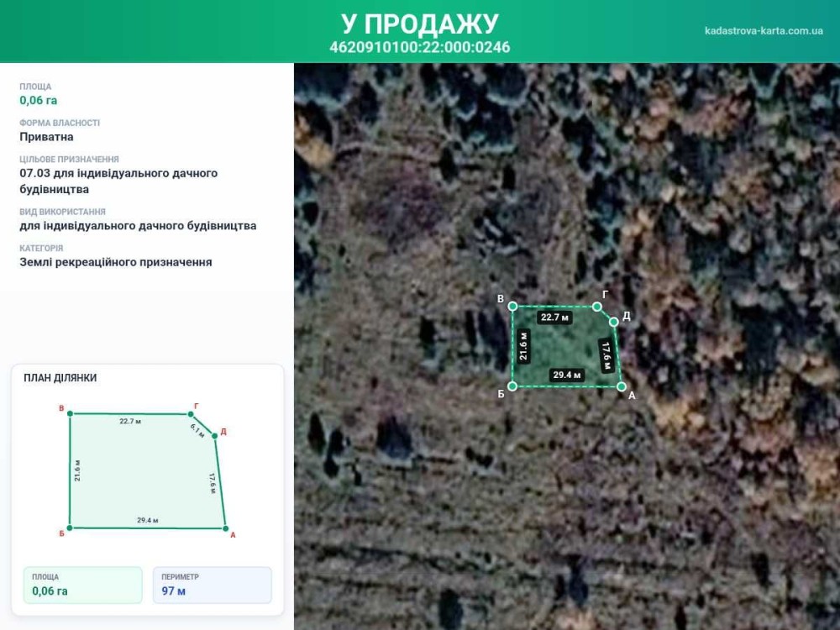The width and height of the screenshot is (840, 630).
Task: Click vertex Б marker on satellite map
Action: pyautogui.click(x=512, y=386)
